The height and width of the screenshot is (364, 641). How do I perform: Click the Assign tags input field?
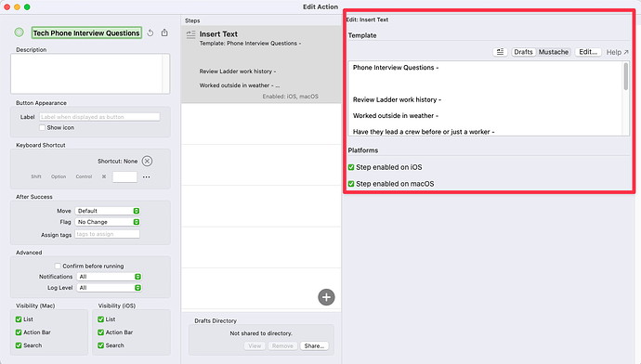[x=107, y=234]
